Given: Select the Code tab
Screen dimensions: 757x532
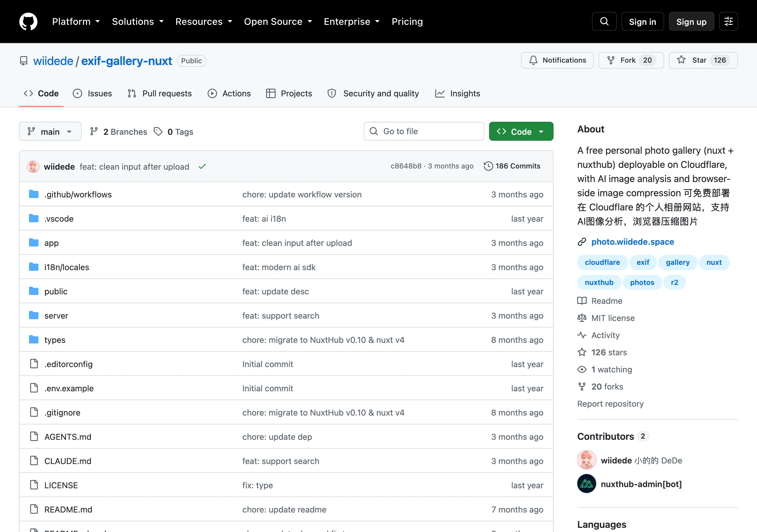Looking at the screenshot, I should [x=41, y=94].
